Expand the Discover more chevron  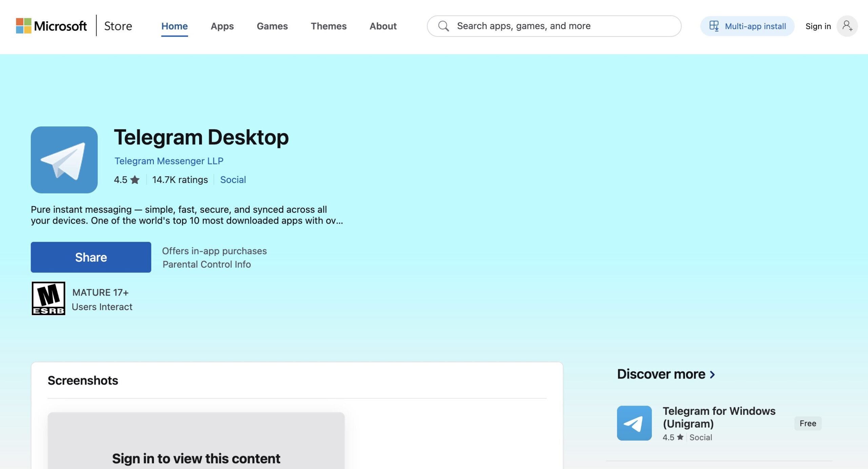click(712, 374)
